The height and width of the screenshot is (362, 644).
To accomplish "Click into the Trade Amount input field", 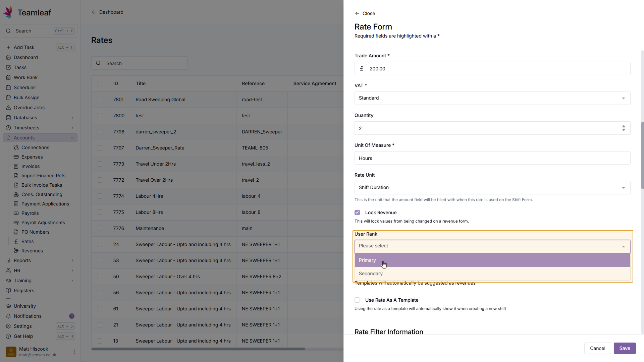I will (x=496, y=69).
